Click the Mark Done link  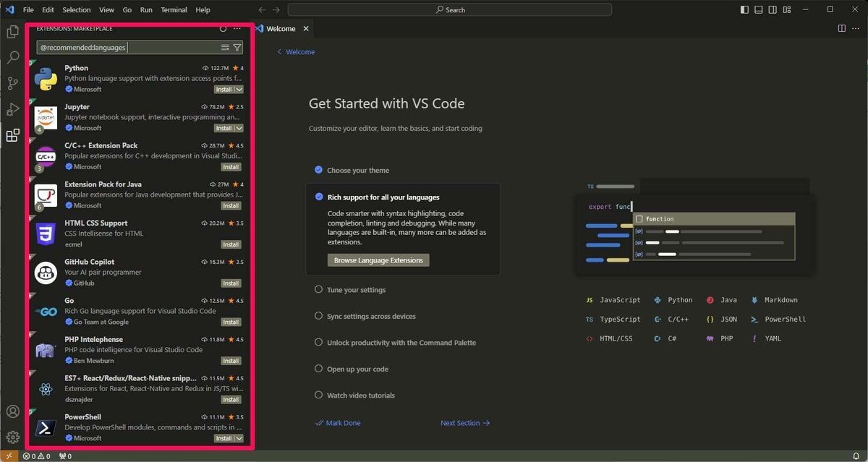pos(338,423)
